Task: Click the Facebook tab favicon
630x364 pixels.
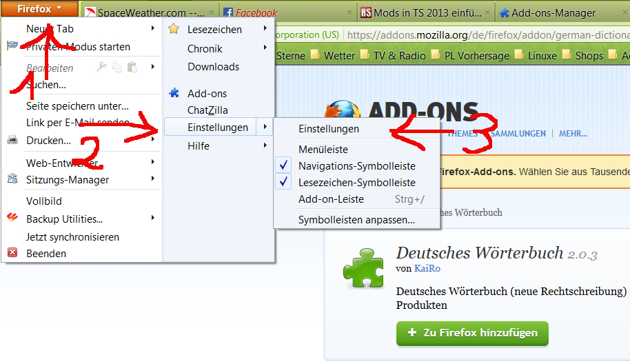Action: (x=228, y=12)
